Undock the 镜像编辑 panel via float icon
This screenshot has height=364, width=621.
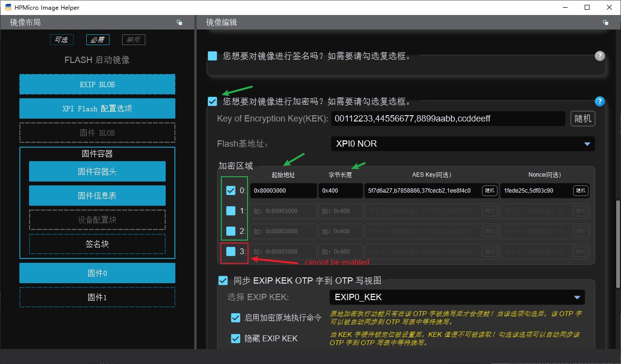pyautogui.click(x=605, y=23)
